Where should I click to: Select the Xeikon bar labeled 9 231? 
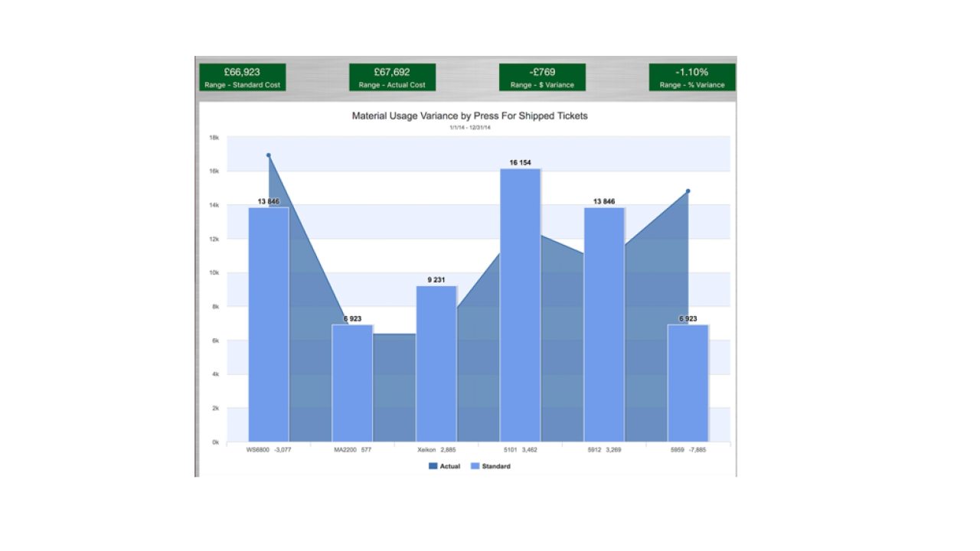click(x=436, y=364)
